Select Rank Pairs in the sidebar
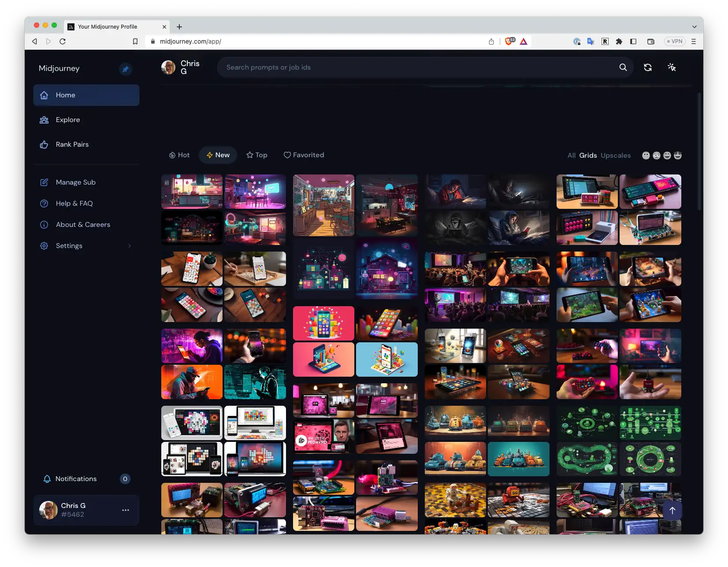The width and height of the screenshot is (728, 567). tap(72, 144)
